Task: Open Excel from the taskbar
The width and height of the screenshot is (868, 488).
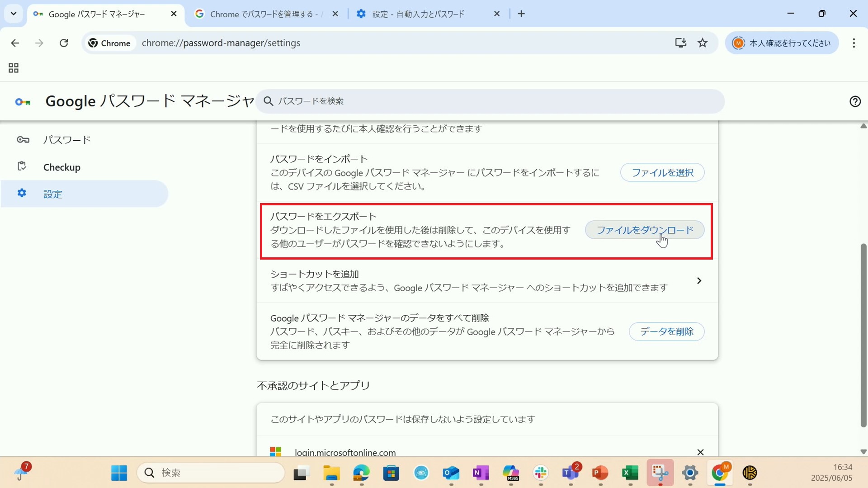Action: point(630,473)
